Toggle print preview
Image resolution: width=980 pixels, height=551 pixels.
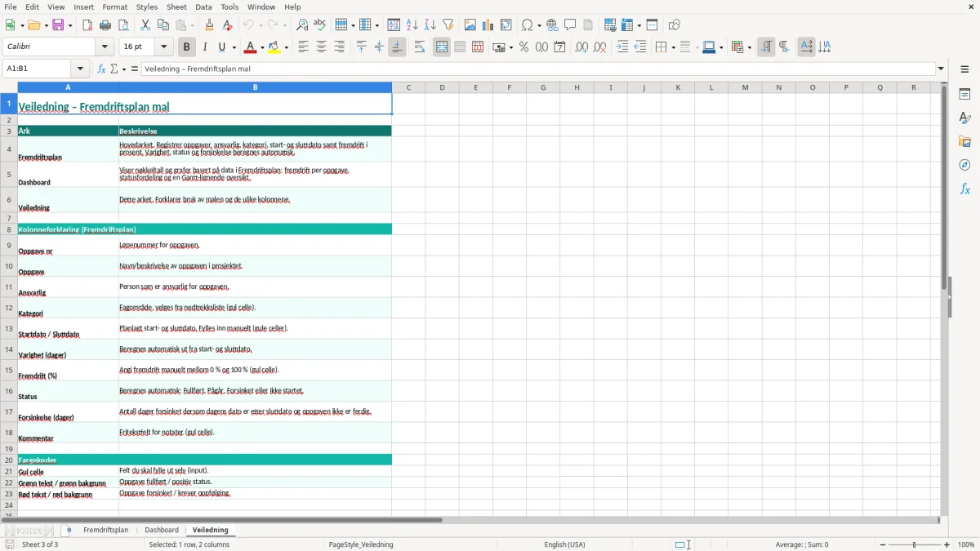(x=123, y=25)
